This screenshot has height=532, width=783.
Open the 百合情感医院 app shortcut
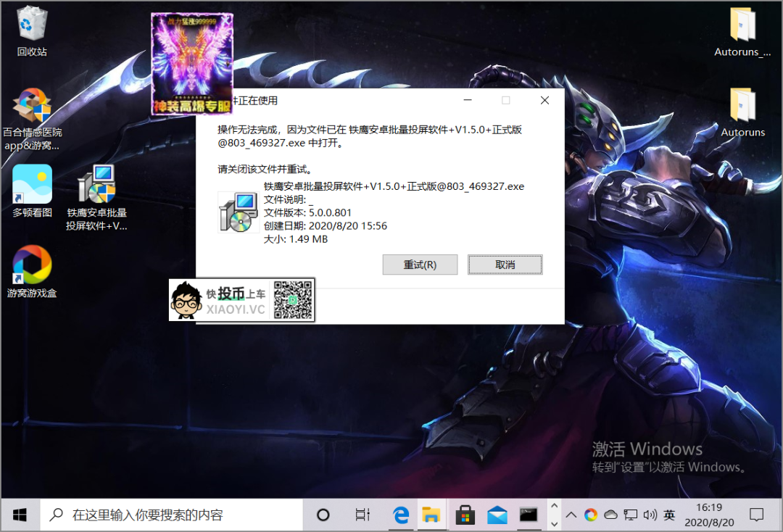tap(31, 105)
